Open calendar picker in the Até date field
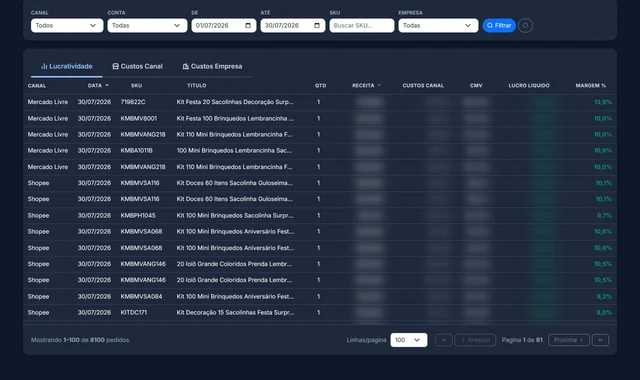This screenshot has height=380, width=640. point(317,25)
